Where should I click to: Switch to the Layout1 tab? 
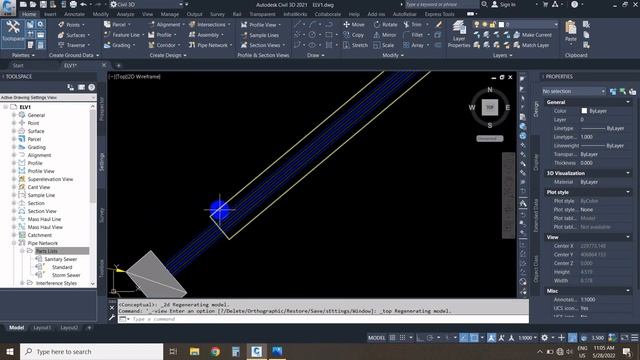(42, 328)
